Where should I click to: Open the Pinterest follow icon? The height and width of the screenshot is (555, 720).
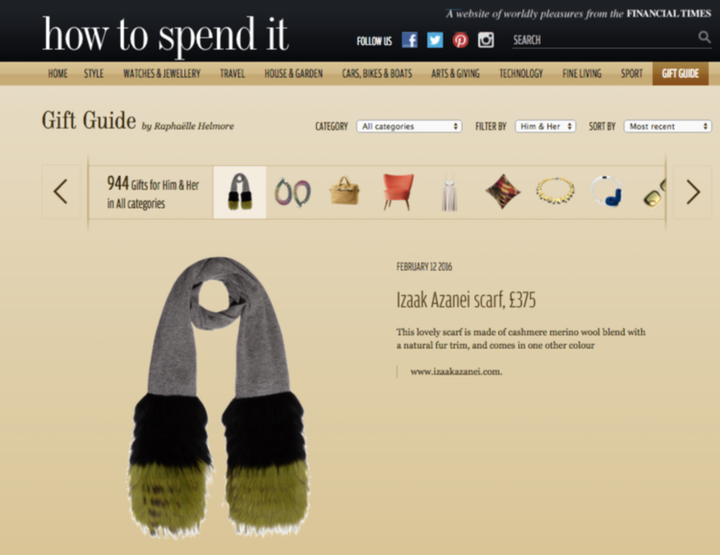460,40
